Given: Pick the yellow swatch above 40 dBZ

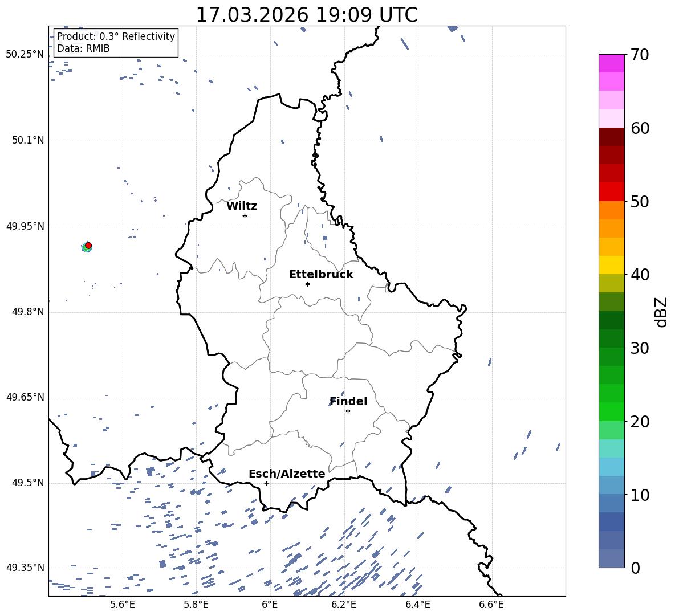Looking at the screenshot, I should [612, 265].
